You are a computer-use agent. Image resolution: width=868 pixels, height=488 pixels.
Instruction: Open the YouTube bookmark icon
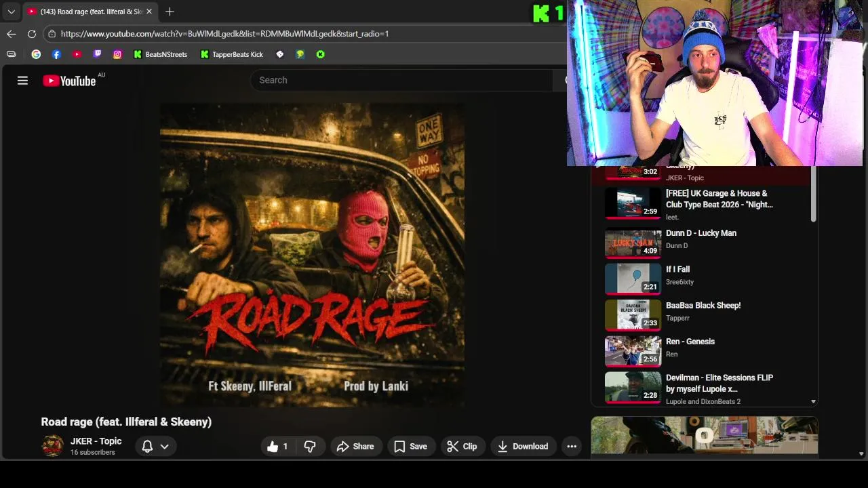(77, 54)
